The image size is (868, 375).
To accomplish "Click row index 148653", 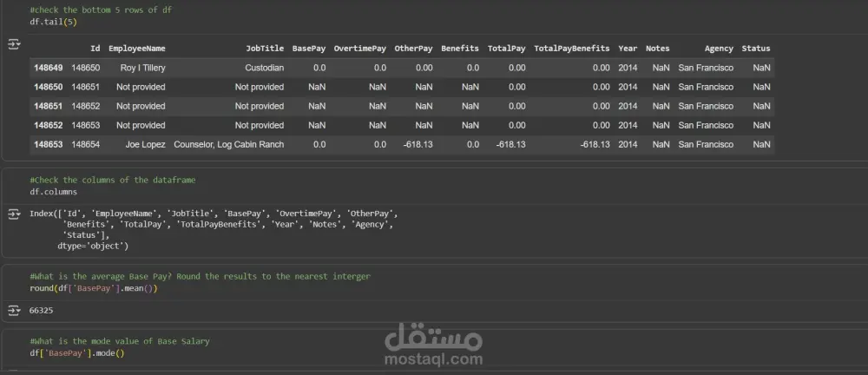I will [48, 145].
